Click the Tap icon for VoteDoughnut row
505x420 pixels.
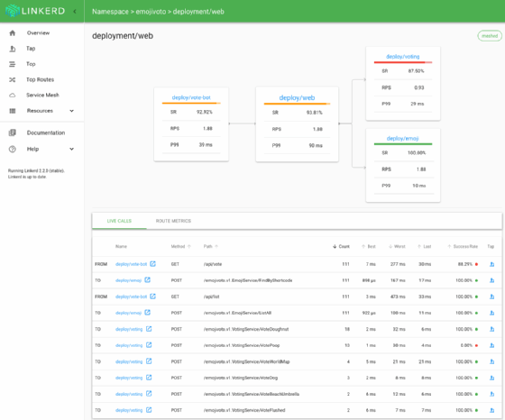[491, 329]
